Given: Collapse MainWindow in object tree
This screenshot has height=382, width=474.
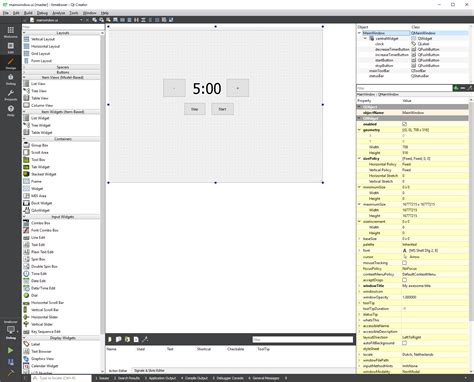Looking at the screenshot, I should click(x=359, y=33).
